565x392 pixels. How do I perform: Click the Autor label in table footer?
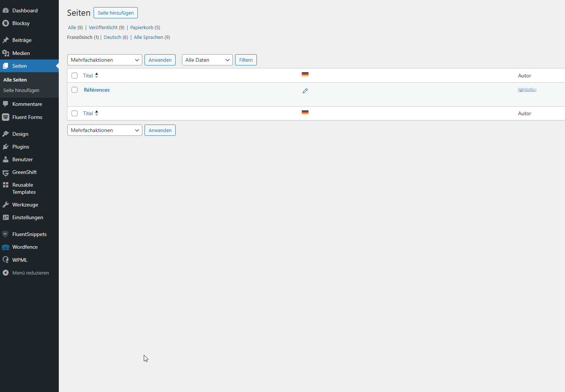[x=525, y=113]
